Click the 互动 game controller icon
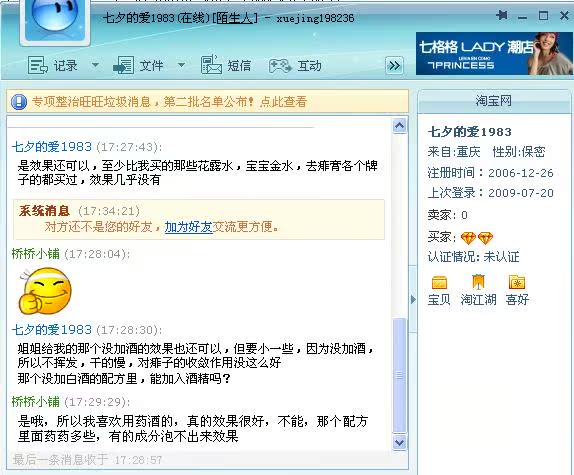 click(x=280, y=66)
